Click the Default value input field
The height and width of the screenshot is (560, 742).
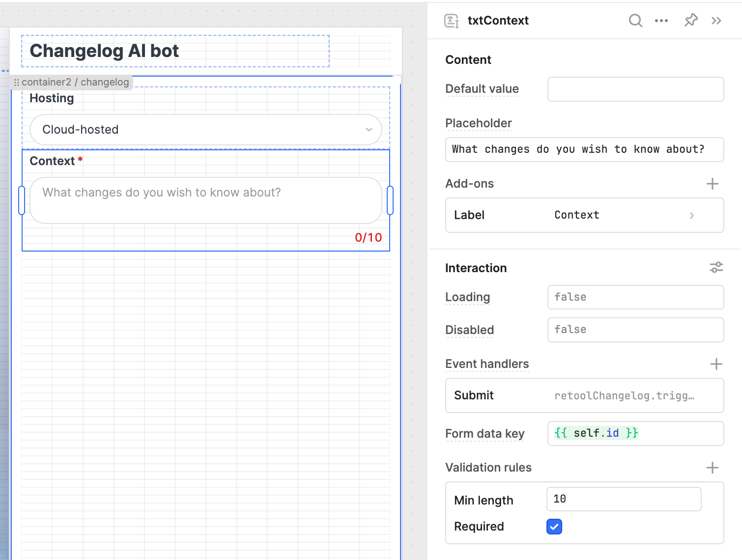coord(635,89)
